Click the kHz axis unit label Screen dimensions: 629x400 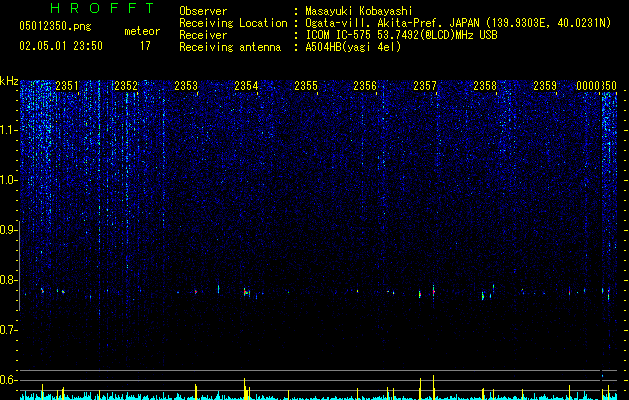pos(9,81)
